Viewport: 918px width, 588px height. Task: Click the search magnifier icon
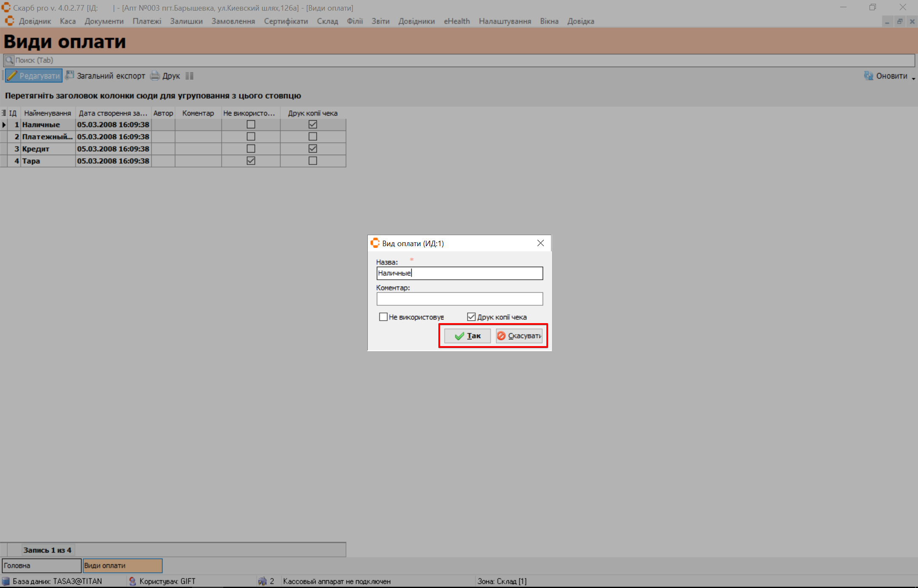click(9, 60)
